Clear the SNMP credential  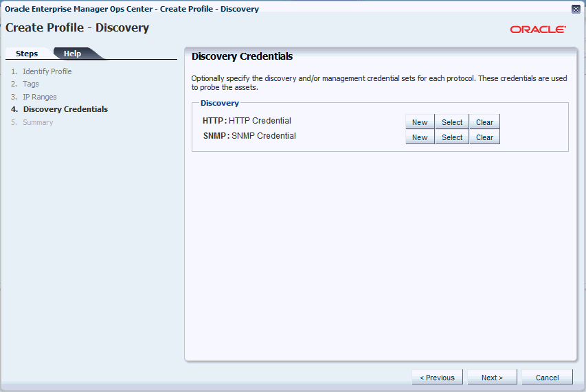484,137
